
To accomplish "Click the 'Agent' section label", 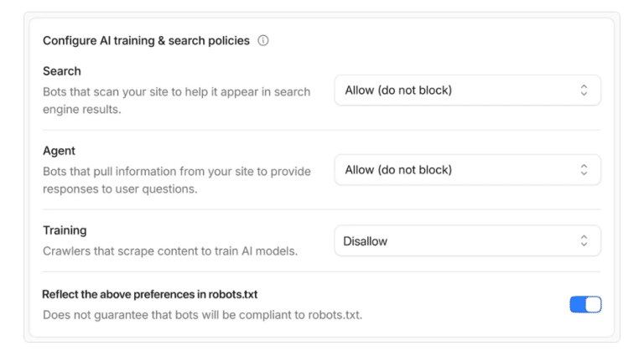I will click(60, 151).
